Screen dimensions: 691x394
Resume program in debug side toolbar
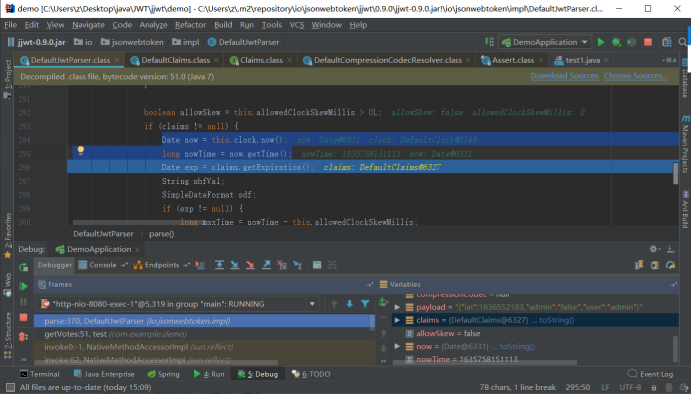24,286
